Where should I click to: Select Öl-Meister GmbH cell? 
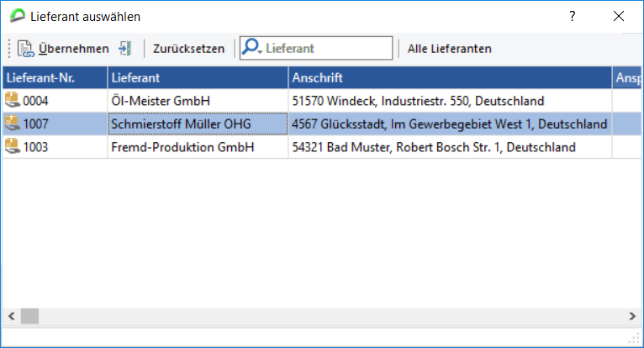tap(198, 101)
